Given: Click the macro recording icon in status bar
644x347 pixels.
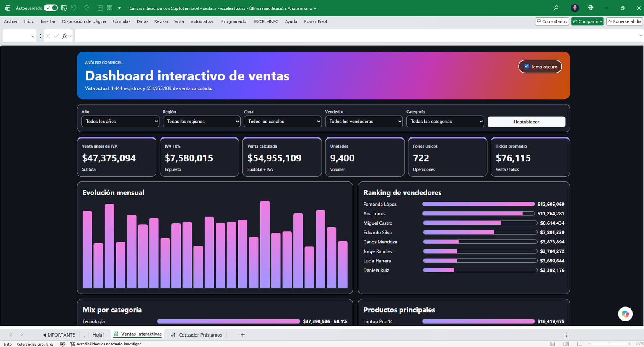Looking at the screenshot, I should 62,344.
